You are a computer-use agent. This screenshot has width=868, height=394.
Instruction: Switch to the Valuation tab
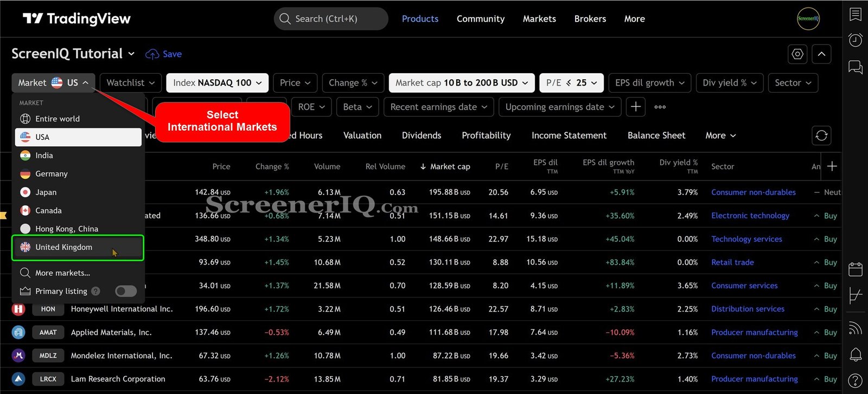(362, 135)
